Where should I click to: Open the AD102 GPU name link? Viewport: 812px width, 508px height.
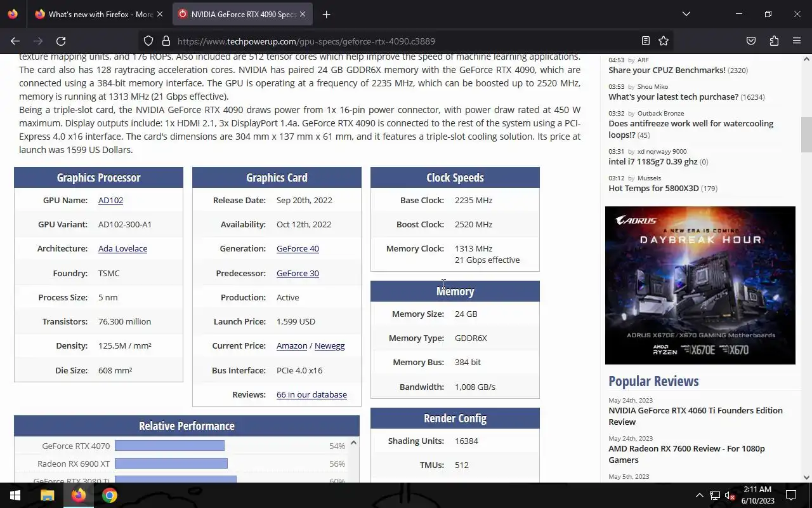[x=110, y=200]
